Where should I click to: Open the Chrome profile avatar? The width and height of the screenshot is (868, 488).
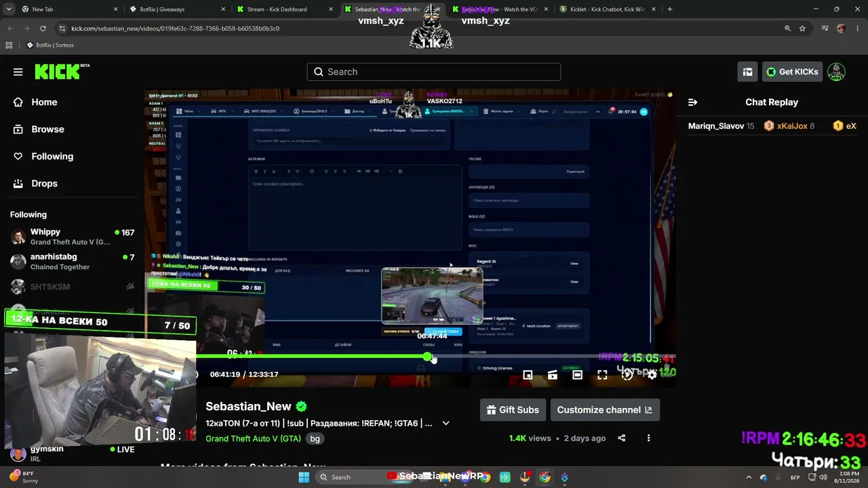[842, 28]
